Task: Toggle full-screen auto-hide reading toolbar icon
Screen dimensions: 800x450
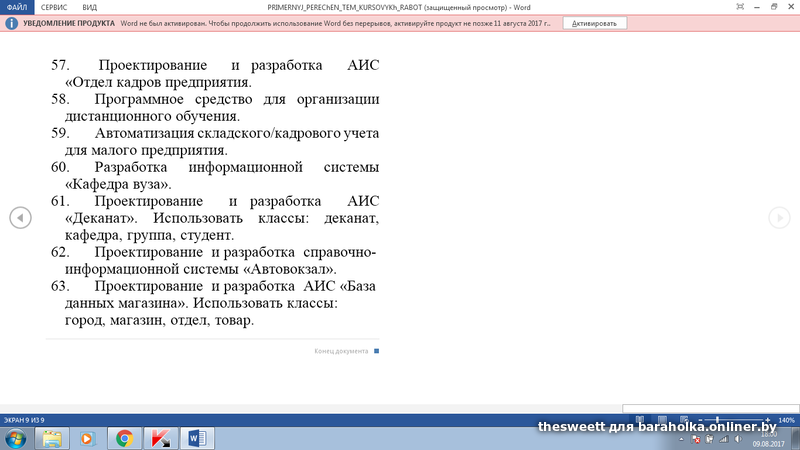Action: click(x=740, y=7)
